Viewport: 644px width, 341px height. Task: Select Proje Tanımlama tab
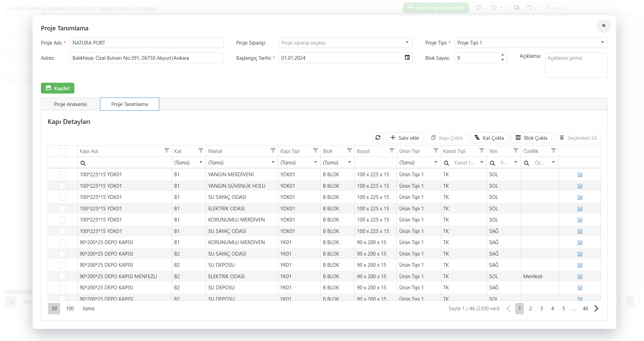point(129,104)
